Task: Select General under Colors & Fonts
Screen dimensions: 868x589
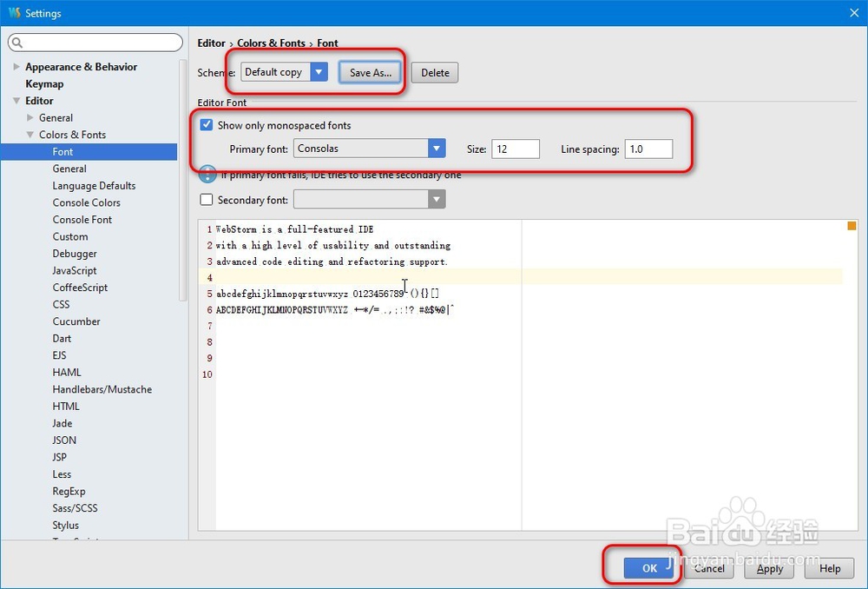Action: [x=69, y=169]
